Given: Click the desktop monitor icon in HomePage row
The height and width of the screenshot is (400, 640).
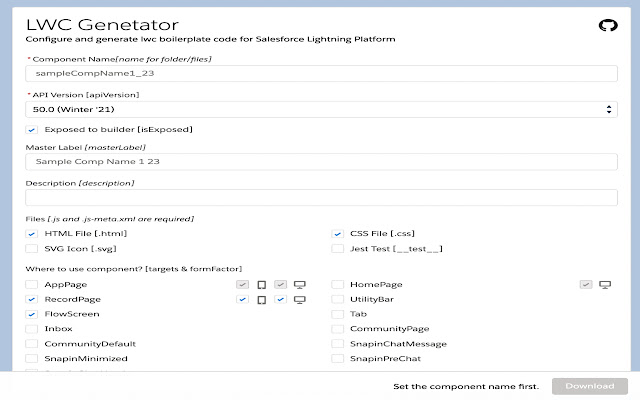Looking at the screenshot, I should (605, 284).
